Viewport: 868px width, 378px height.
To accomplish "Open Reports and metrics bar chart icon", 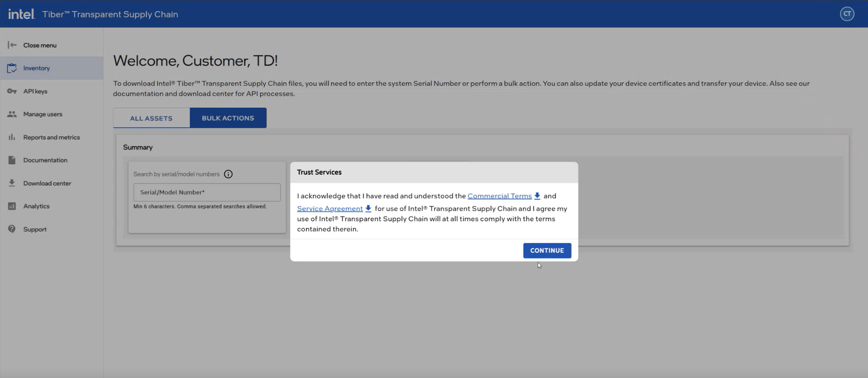I will click(x=12, y=137).
